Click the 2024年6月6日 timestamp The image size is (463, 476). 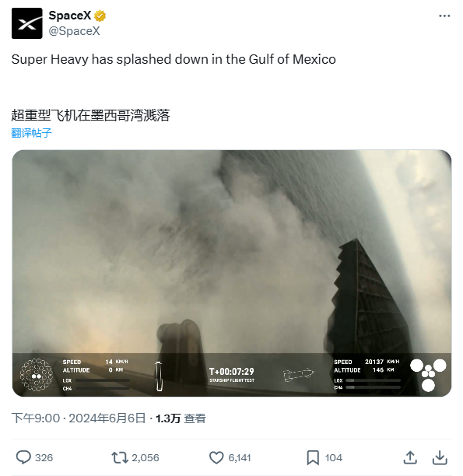coord(107,418)
